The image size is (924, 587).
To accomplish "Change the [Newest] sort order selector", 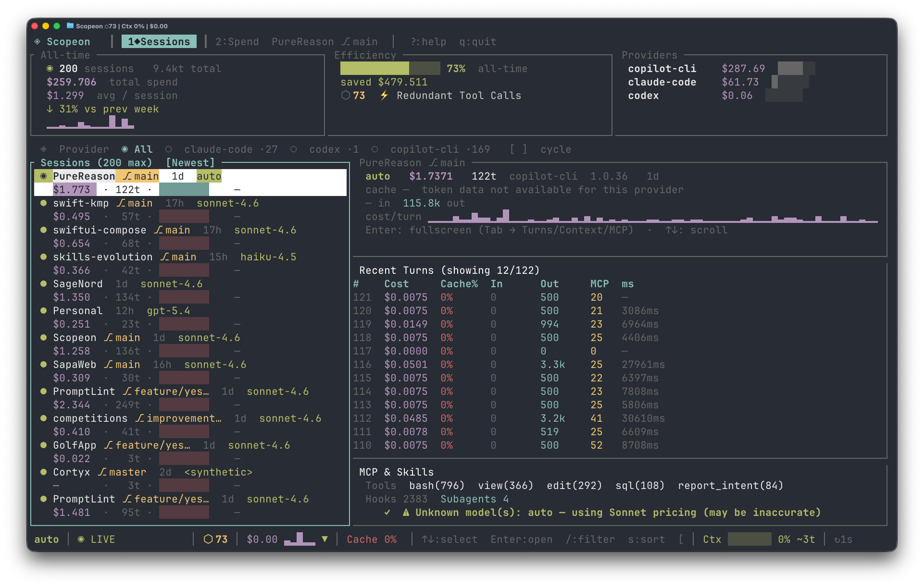I will tap(190, 163).
